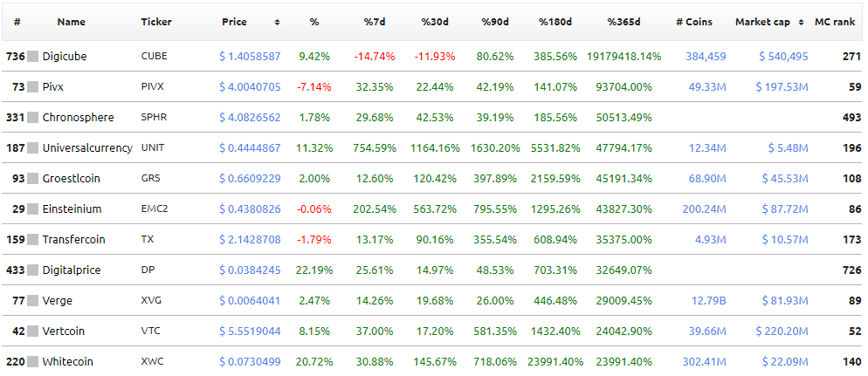Click Whitecoin price $ 0.0730499
The height and width of the screenshot is (376, 868).
pos(251,362)
